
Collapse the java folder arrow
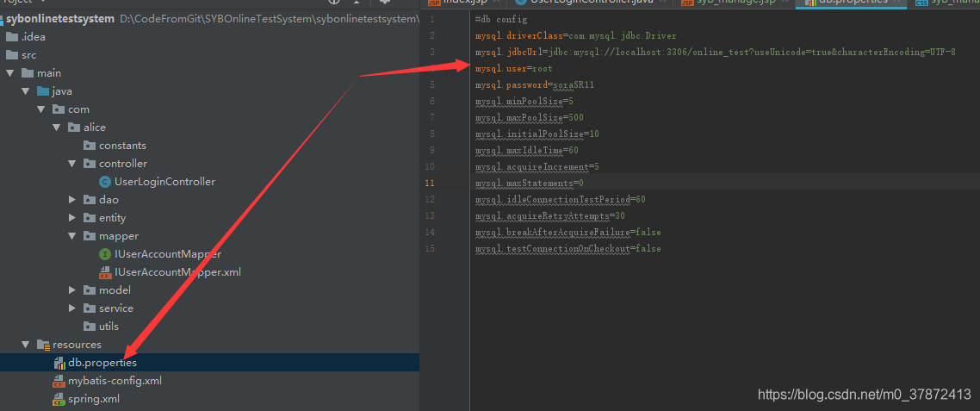pyautogui.click(x=26, y=91)
